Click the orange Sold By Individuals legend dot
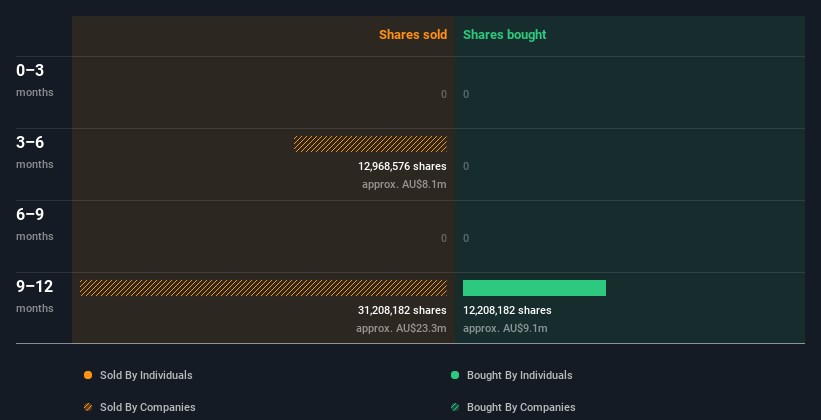 click(88, 375)
